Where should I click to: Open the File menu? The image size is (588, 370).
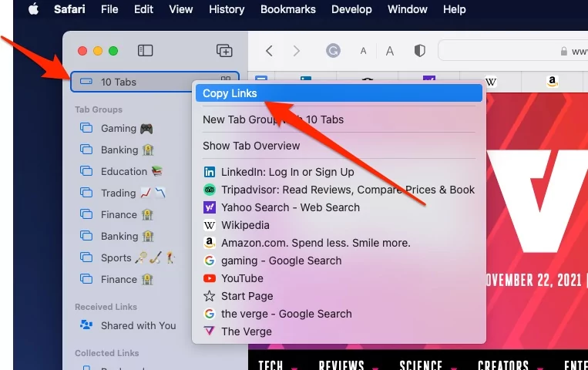[109, 9]
